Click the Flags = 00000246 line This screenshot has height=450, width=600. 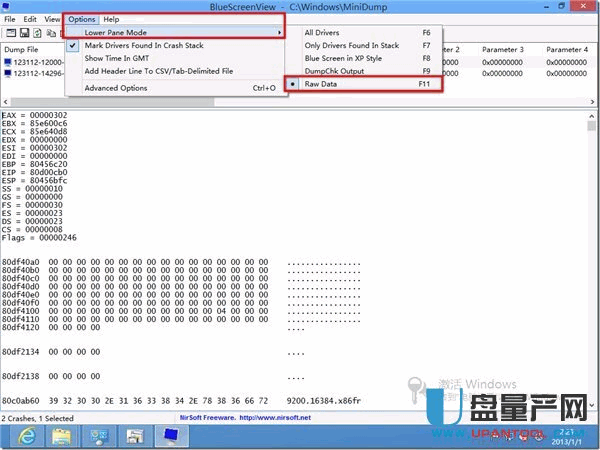[x=39, y=238]
